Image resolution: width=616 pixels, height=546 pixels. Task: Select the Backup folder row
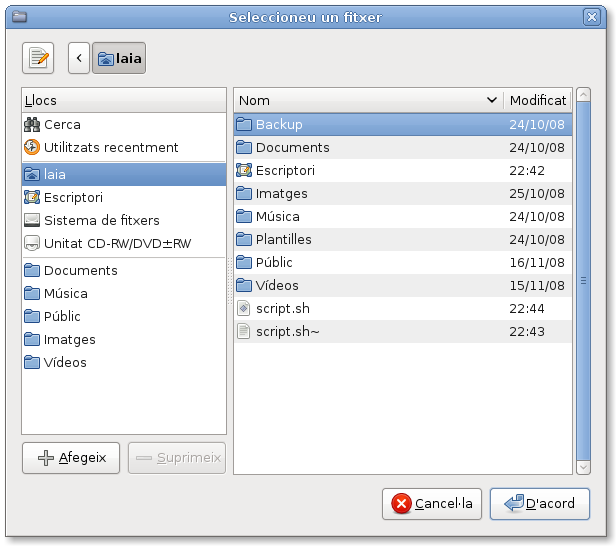click(x=279, y=125)
